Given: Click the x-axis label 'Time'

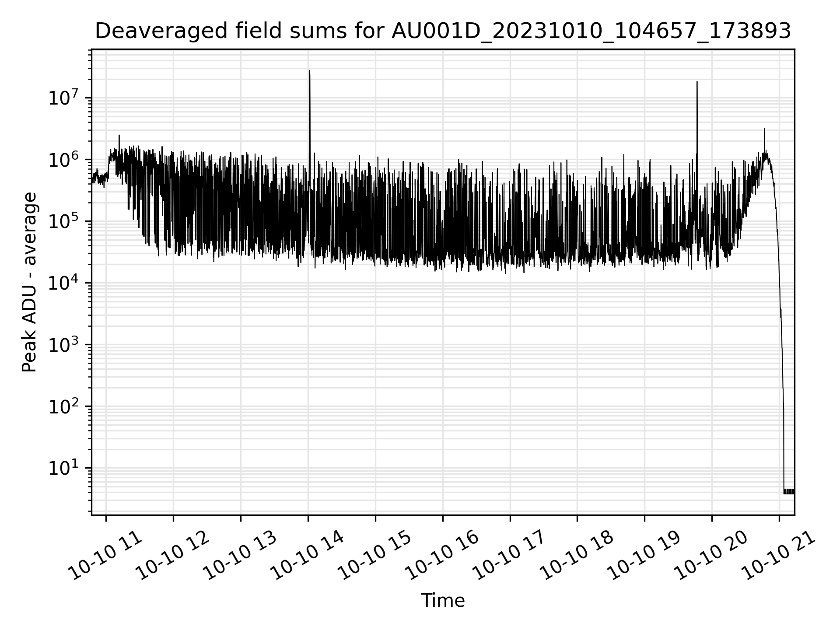Looking at the screenshot, I should point(443,601).
